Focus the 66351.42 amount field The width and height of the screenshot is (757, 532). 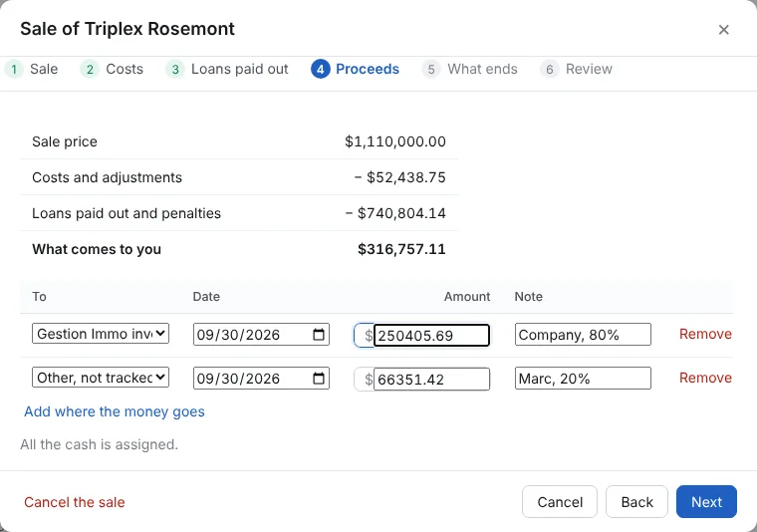(431, 379)
